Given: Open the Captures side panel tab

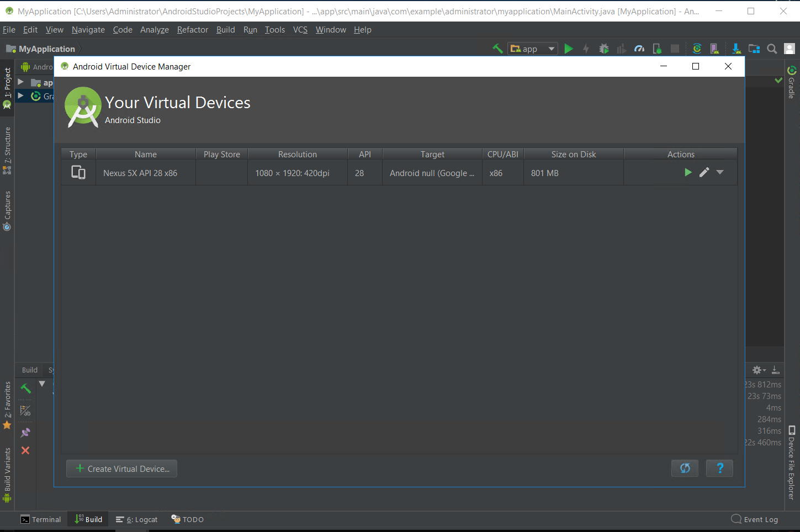Looking at the screenshot, I should pyautogui.click(x=7, y=211).
